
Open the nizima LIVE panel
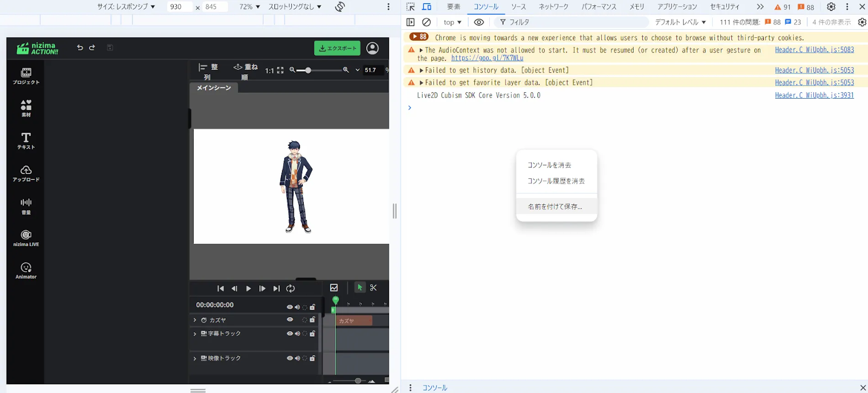26,238
